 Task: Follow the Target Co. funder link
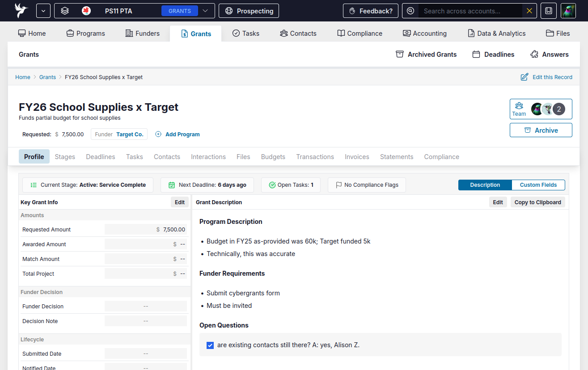130,134
